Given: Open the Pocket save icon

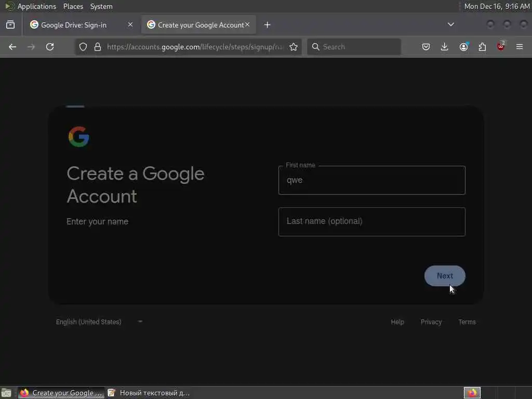Looking at the screenshot, I should pos(426,47).
